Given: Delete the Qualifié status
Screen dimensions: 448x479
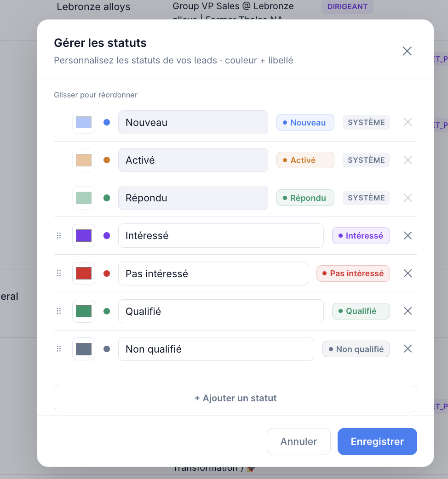Looking at the screenshot, I should pyautogui.click(x=408, y=311).
